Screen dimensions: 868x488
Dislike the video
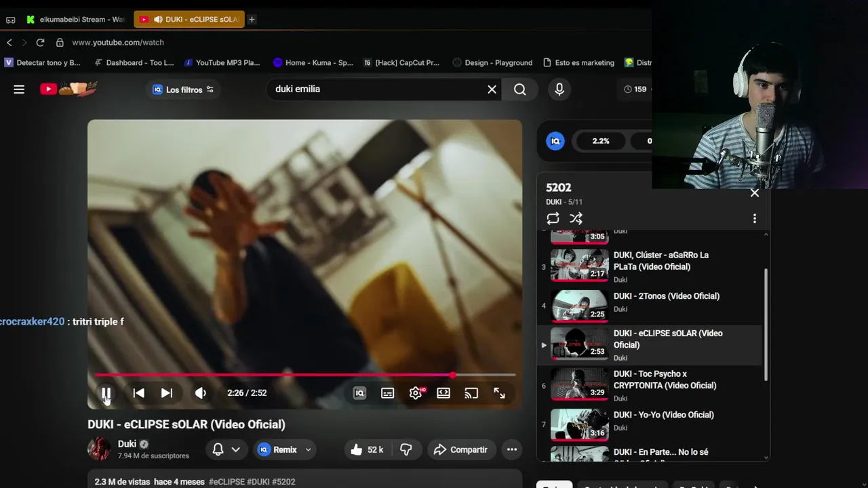pyautogui.click(x=406, y=449)
